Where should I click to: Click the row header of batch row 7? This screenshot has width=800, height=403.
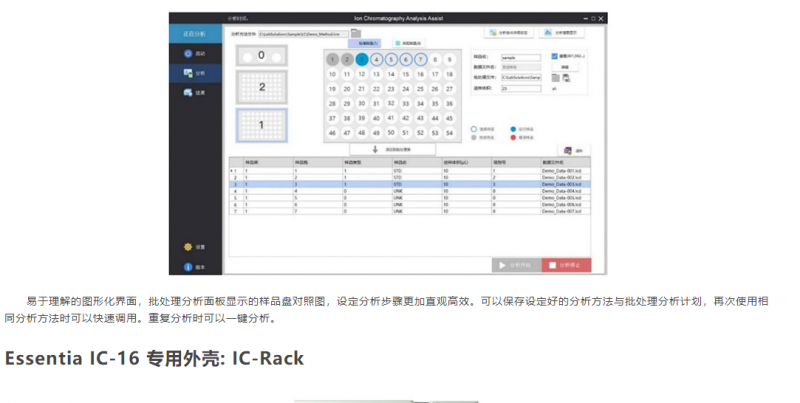[235, 211]
